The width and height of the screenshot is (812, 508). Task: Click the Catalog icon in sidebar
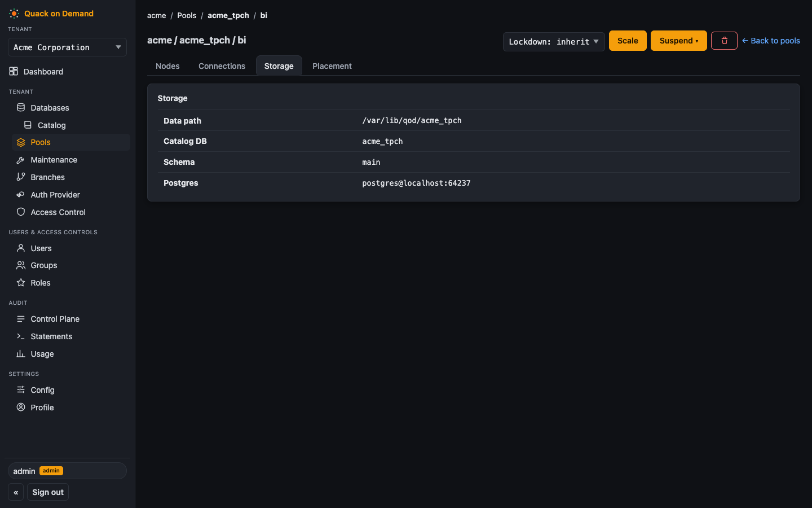coord(28,125)
